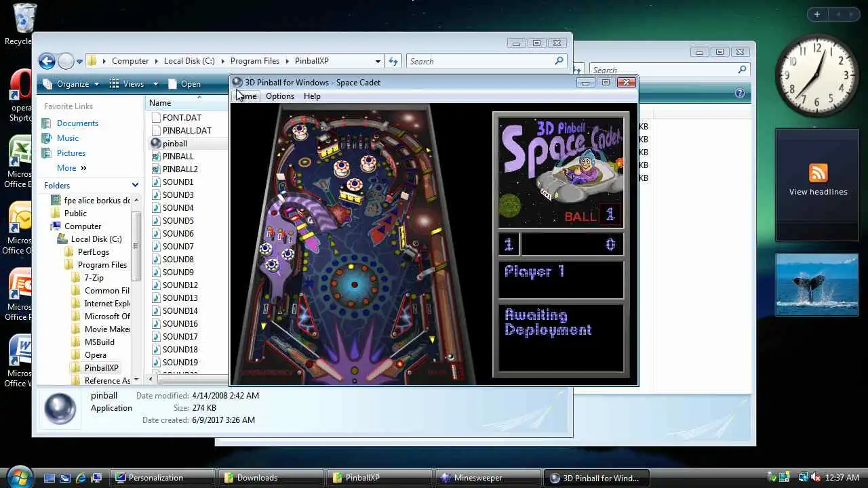Go back using Explorer's Back arrow
The width and height of the screenshot is (868, 488).
click(47, 62)
